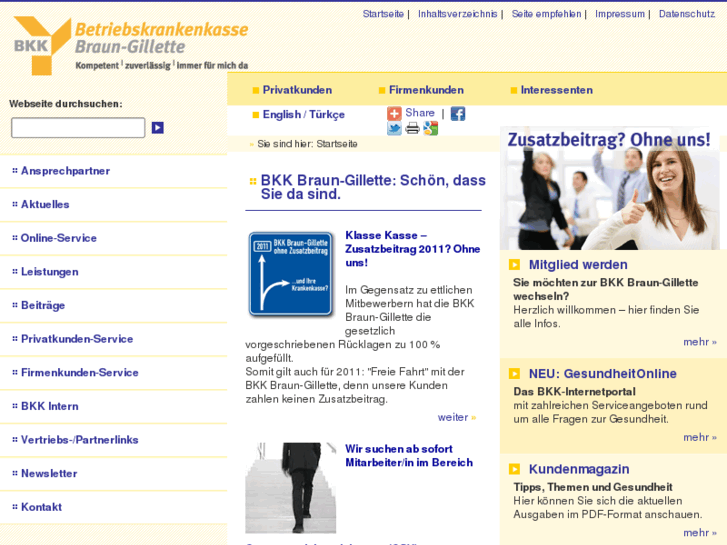The image size is (727, 545).
Task: Focus the Webseite durchsuchen search field
Action: click(x=78, y=128)
